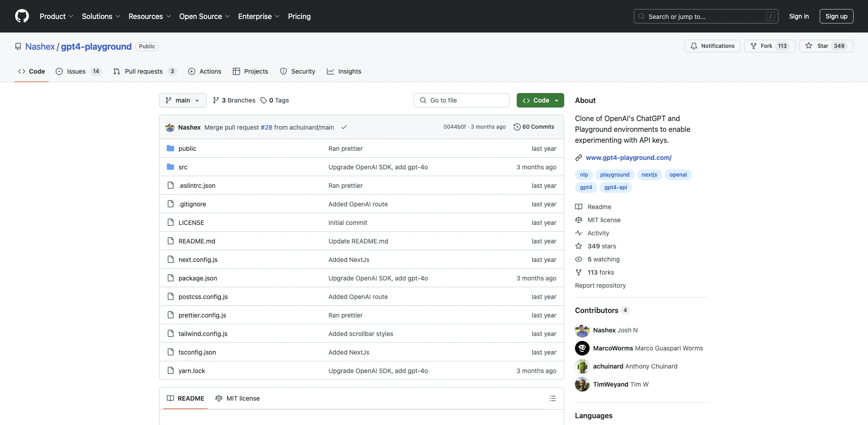
Task: Click the yarn.lock file icon
Action: (170, 370)
